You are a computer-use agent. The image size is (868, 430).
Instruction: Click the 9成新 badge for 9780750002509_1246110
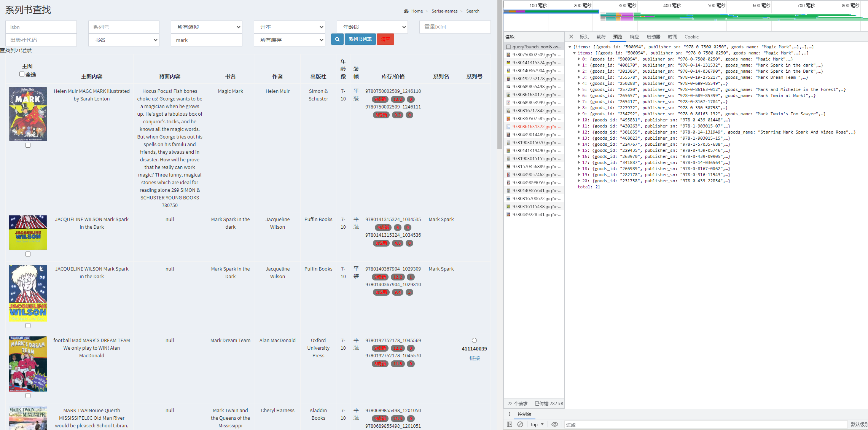(380, 99)
